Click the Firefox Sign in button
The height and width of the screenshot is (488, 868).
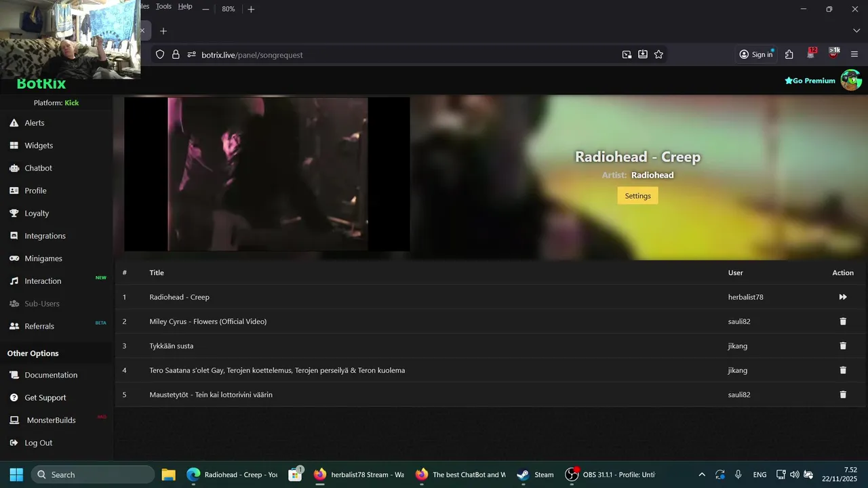pyautogui.click(x=756, y=54)
